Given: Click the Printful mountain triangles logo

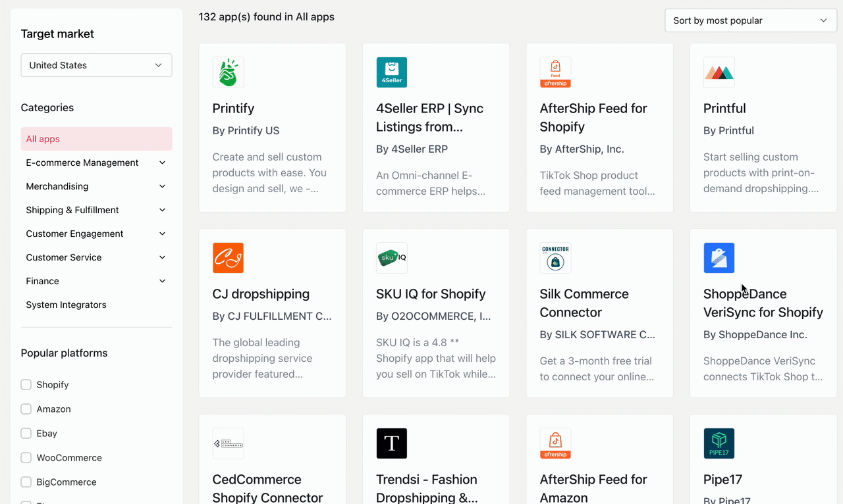Looking at the screenshot, I should (719, 72).
